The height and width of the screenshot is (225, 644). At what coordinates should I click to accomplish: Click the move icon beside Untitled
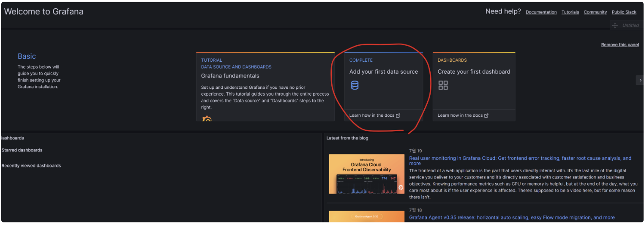pyautogui.click(x=615, y=25)
